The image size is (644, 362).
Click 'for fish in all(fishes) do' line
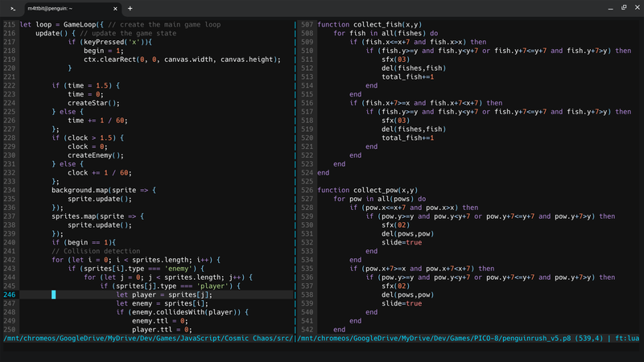pos(386,33)
